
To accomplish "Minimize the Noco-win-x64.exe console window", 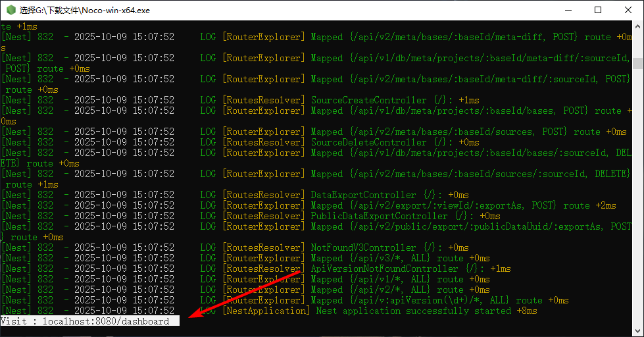I will [568, 11].
